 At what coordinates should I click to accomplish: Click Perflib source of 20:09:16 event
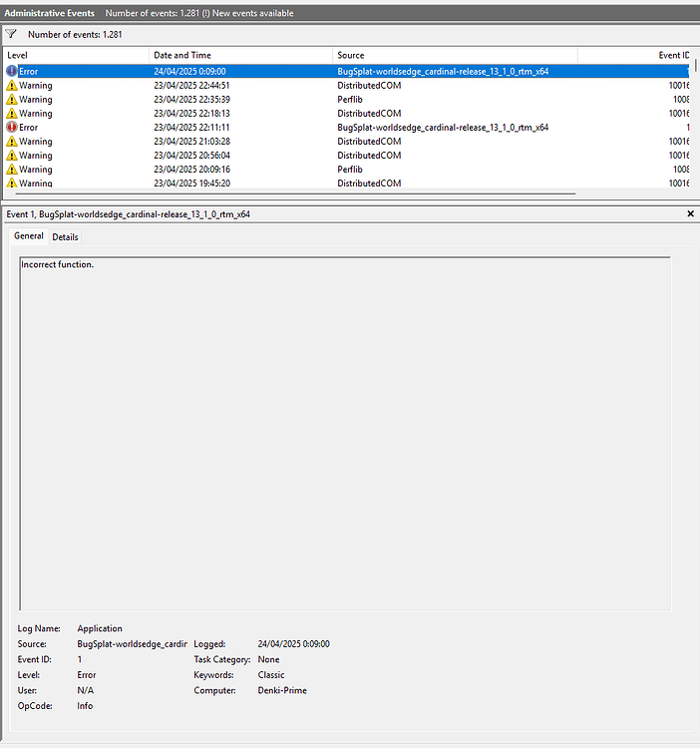pyautogui.click(x=350, y=170)
